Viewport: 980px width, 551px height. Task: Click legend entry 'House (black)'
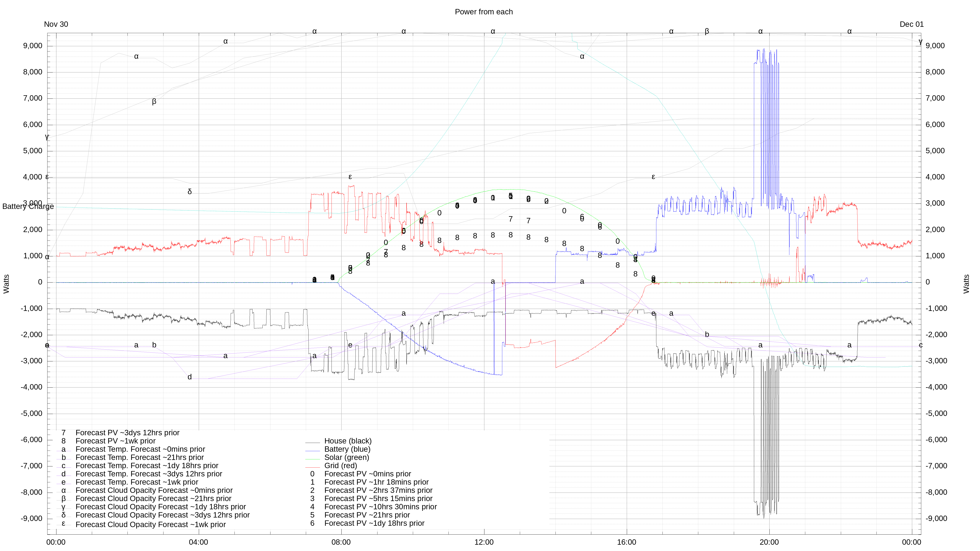pyautogui.click(x=348, y=441)
